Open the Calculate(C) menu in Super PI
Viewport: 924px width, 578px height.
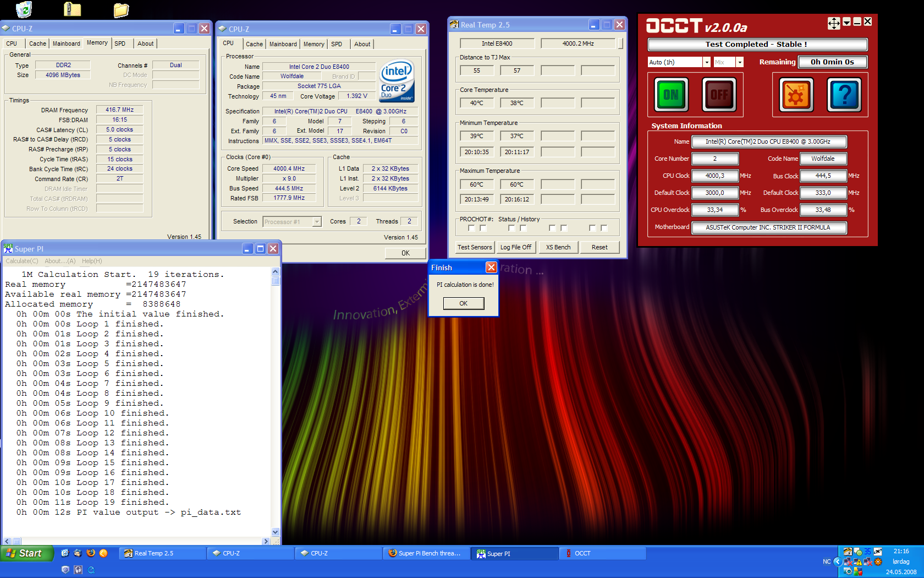point(22,261)
